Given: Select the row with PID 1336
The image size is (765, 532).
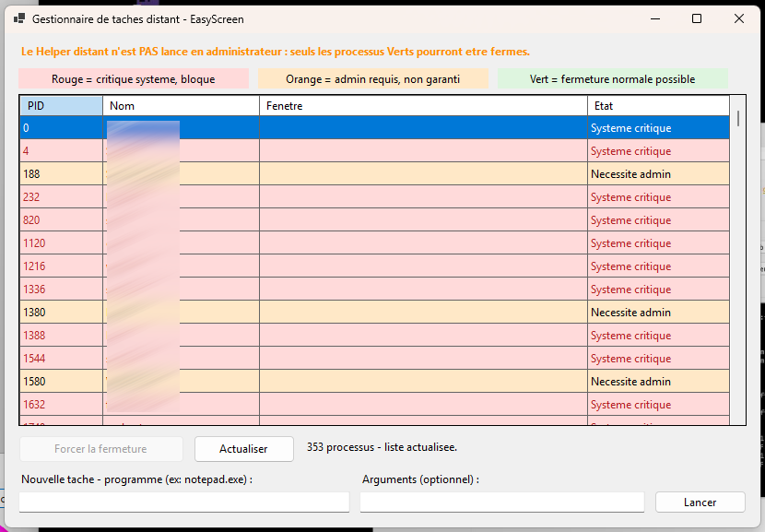Looking at the screenshot, I should [375, 289].
